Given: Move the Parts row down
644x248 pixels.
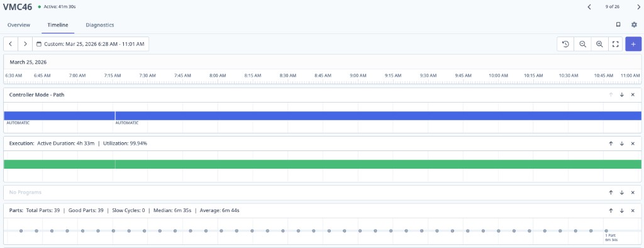Looking at the screenshot, I should (x=622, y=210).
